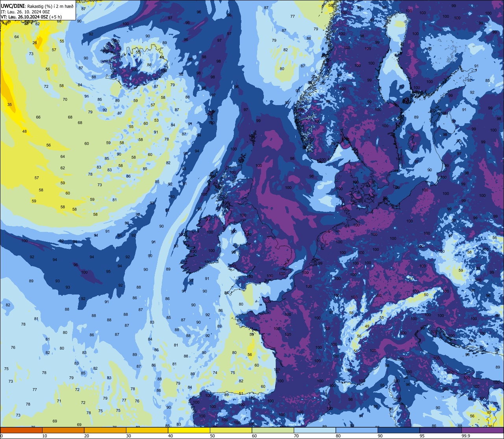Click the medium blue 90–95 legend swatch
The image size is (504, 439).
(398, 430)
